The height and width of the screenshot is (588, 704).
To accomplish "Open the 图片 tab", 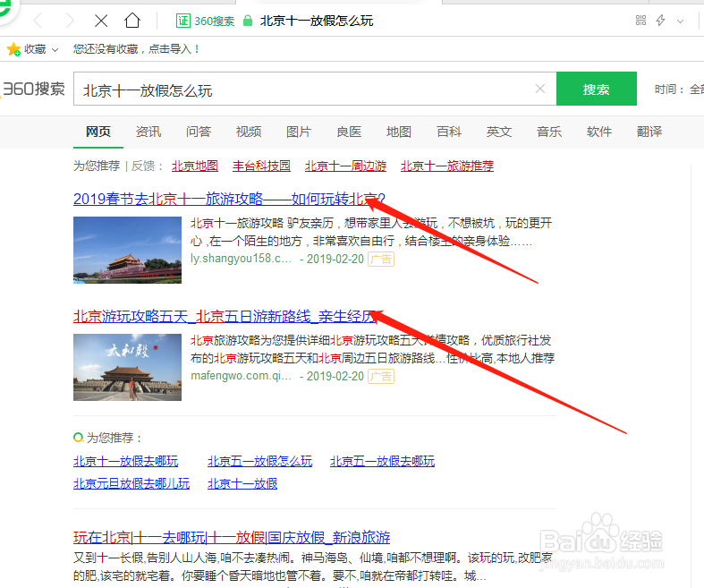I will point(299,132).
